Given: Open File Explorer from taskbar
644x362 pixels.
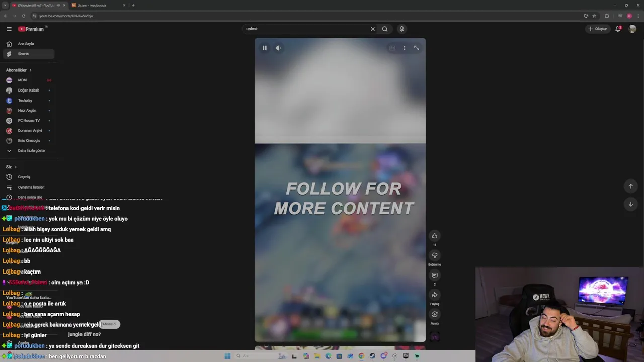Looking at the screenshot, I should click(317, 356).
